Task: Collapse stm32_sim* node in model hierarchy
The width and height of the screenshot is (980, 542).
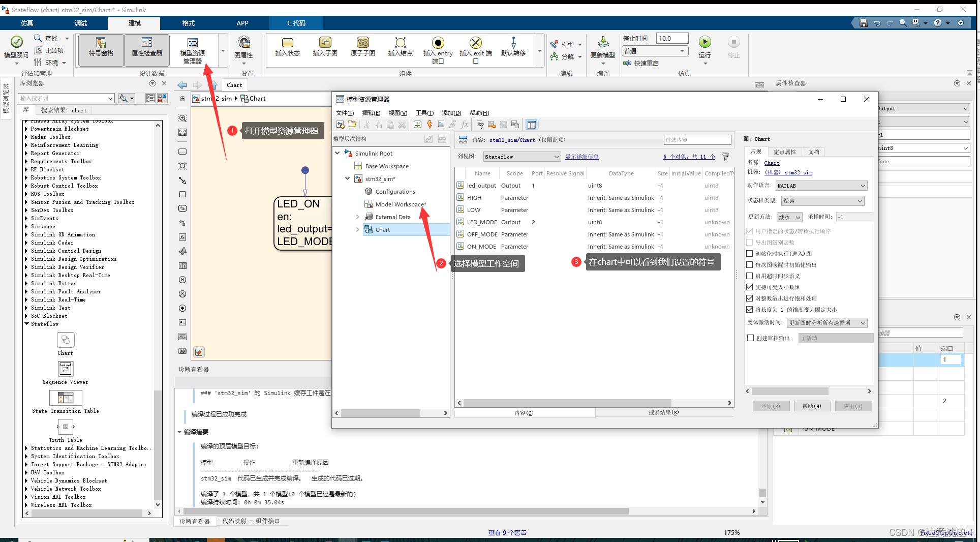Action: (x=348, y=179)
